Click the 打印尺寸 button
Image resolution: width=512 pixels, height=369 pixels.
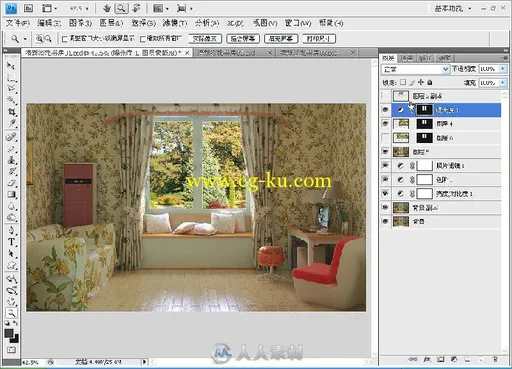pyautogui.click(x=319, y=39)
